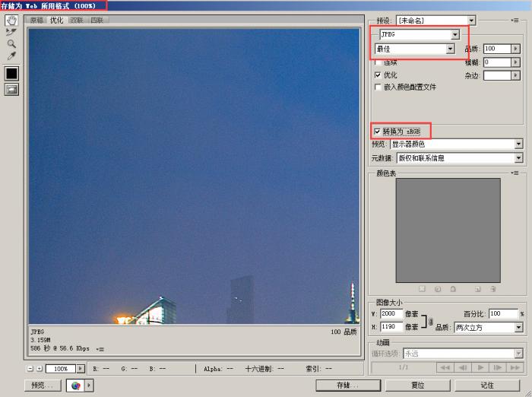Select the Eyedropper tool
The width and height of the screenshot is (532, 397).
[x=11, y=56]
